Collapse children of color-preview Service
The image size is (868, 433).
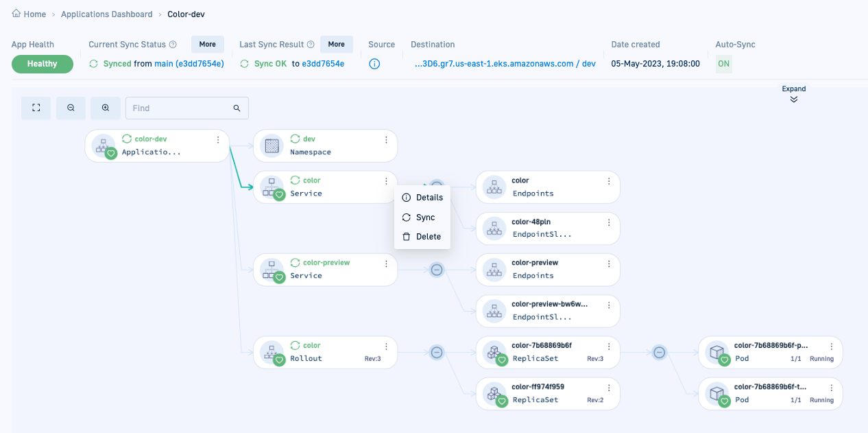coord(437,270)
